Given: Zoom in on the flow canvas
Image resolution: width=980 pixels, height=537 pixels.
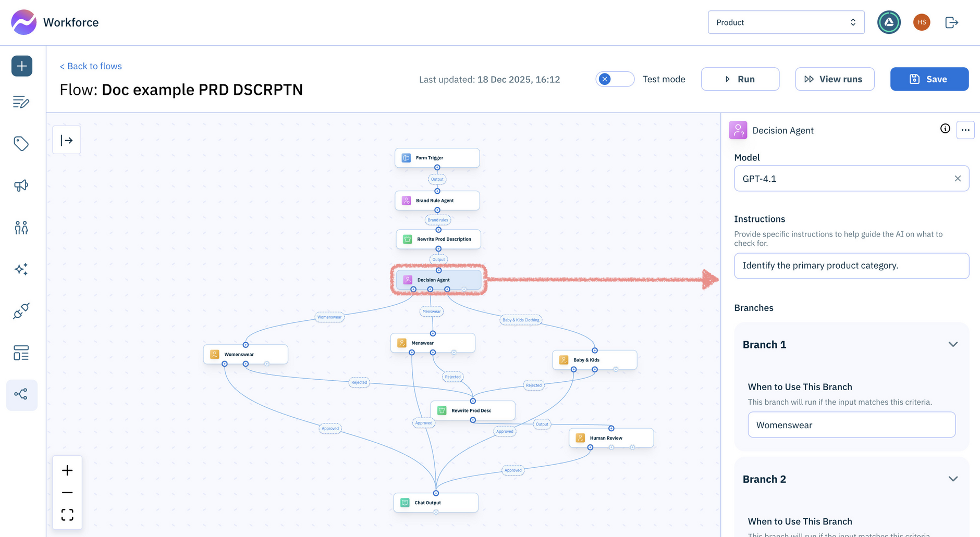Looking at the screenshot, I should [x=67, y=470].
